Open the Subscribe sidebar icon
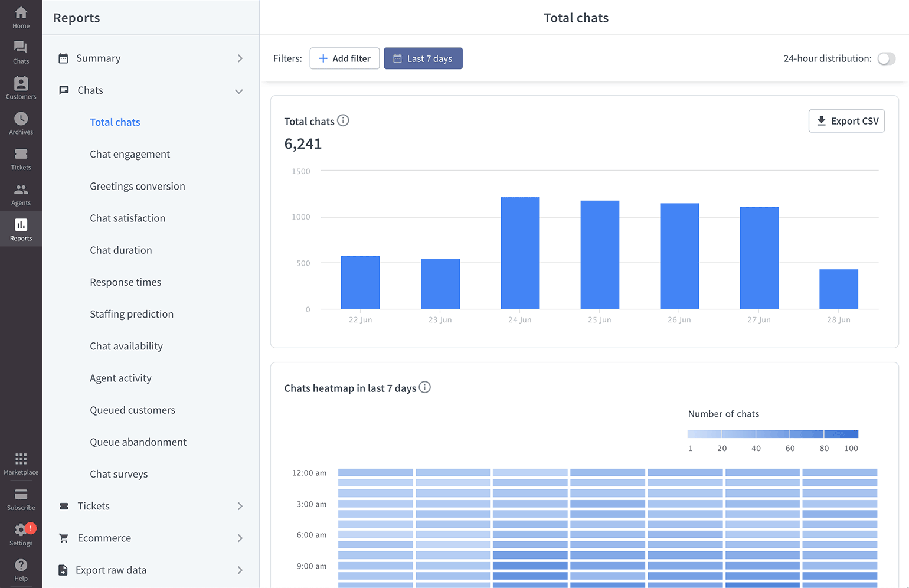 click(21, 499)
